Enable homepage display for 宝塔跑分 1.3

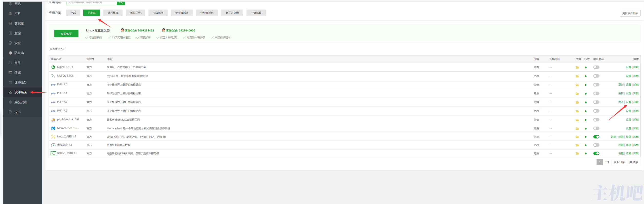coord(596,145)
